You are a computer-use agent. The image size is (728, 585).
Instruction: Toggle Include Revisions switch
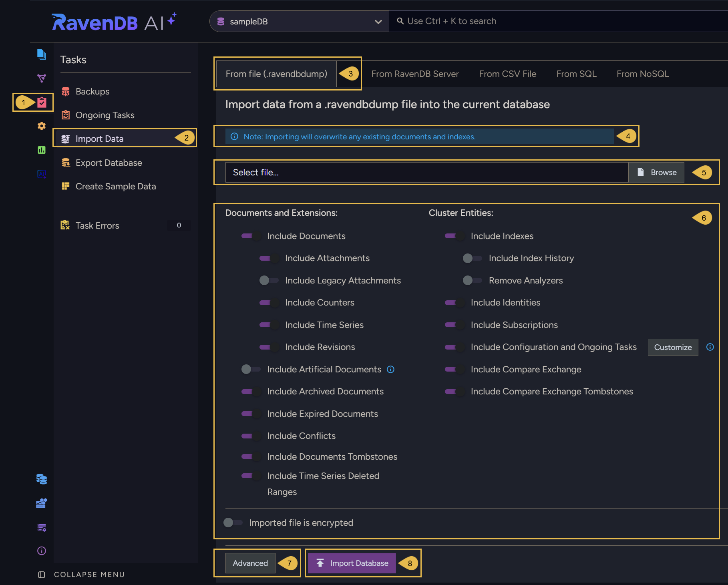269,347
